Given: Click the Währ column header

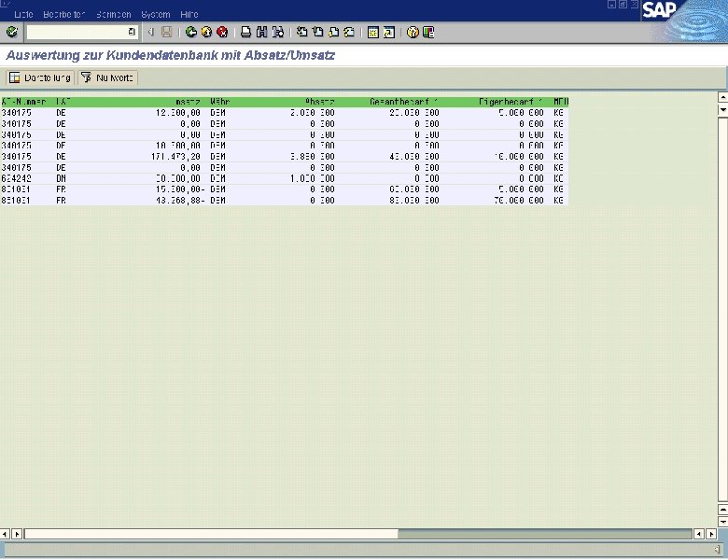Looking at the screenshot, I should 220,101.
